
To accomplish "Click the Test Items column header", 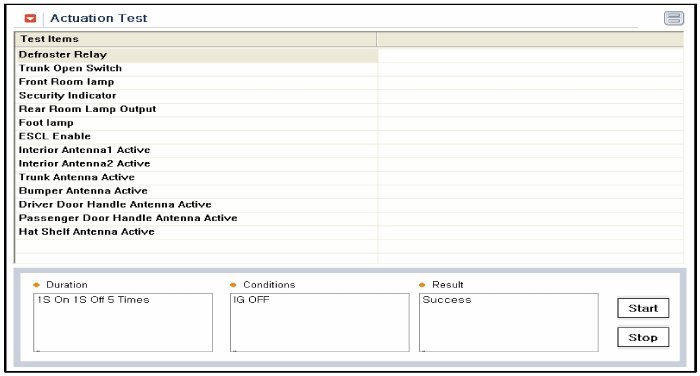I will tap(196, 39).
